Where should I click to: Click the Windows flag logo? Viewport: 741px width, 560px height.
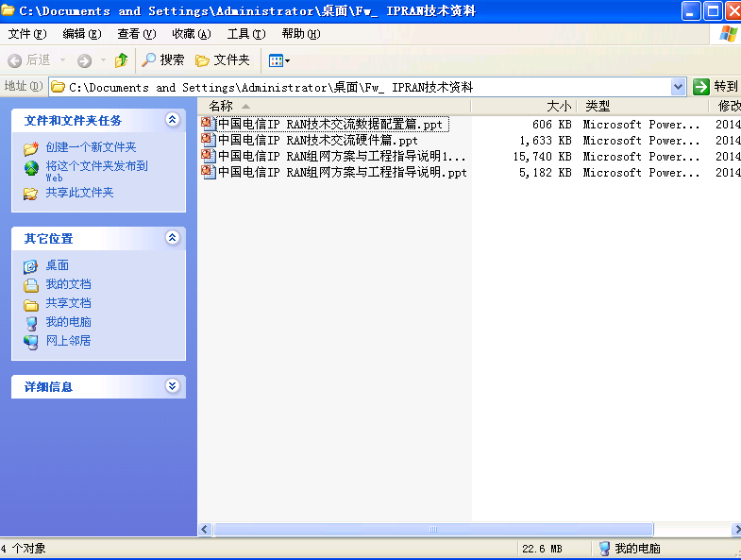(728, 34)
